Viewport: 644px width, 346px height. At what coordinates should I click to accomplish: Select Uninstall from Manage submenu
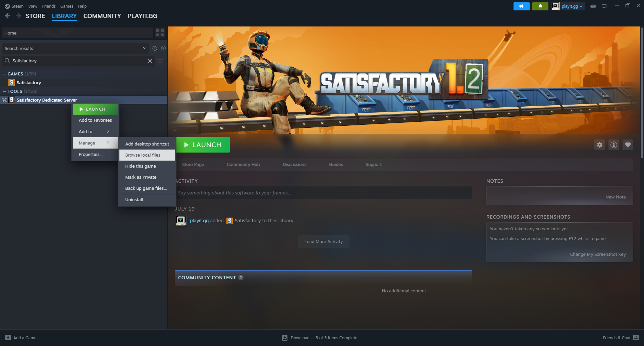pyautogui.click(x=147, y=199)
